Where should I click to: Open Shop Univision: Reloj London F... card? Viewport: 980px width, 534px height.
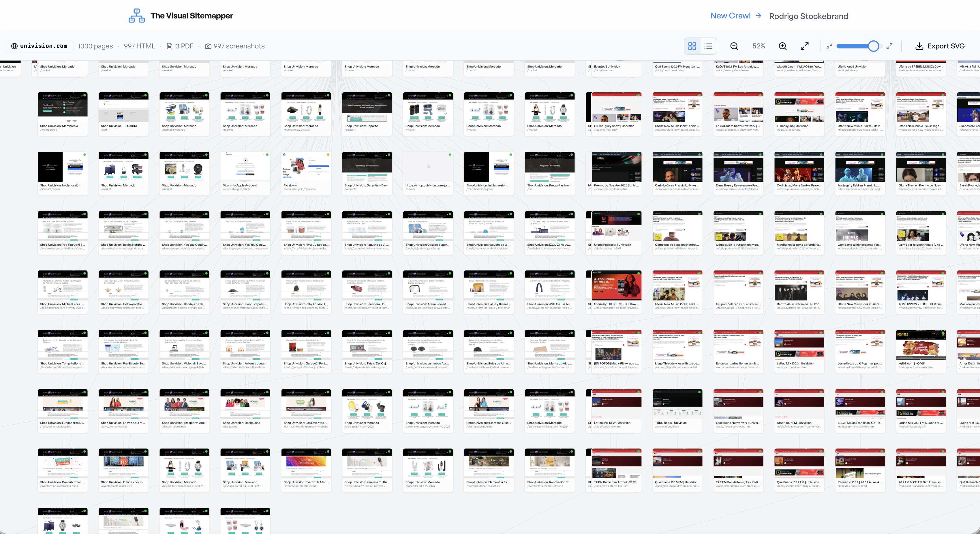point(306,292)
